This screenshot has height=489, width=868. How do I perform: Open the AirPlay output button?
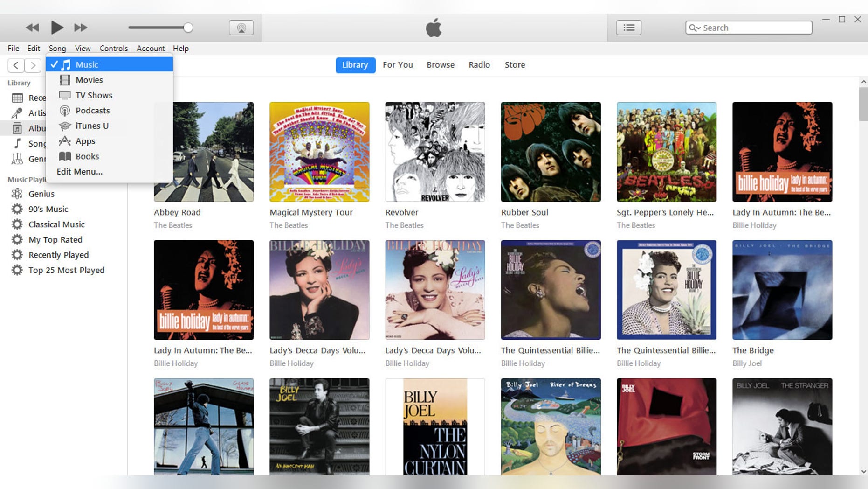(241, 28)
